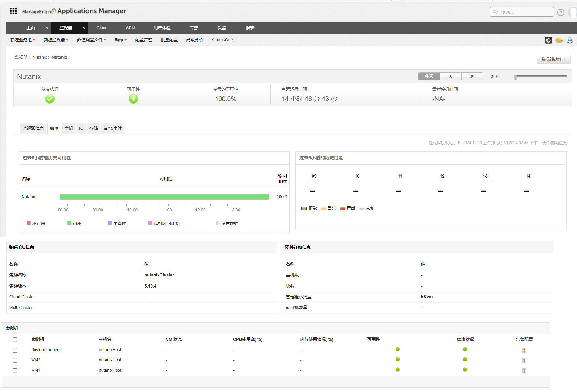The image size is (577, 392).
Task: Open the 新建监视器 dropdown
Action: [56, 40]
